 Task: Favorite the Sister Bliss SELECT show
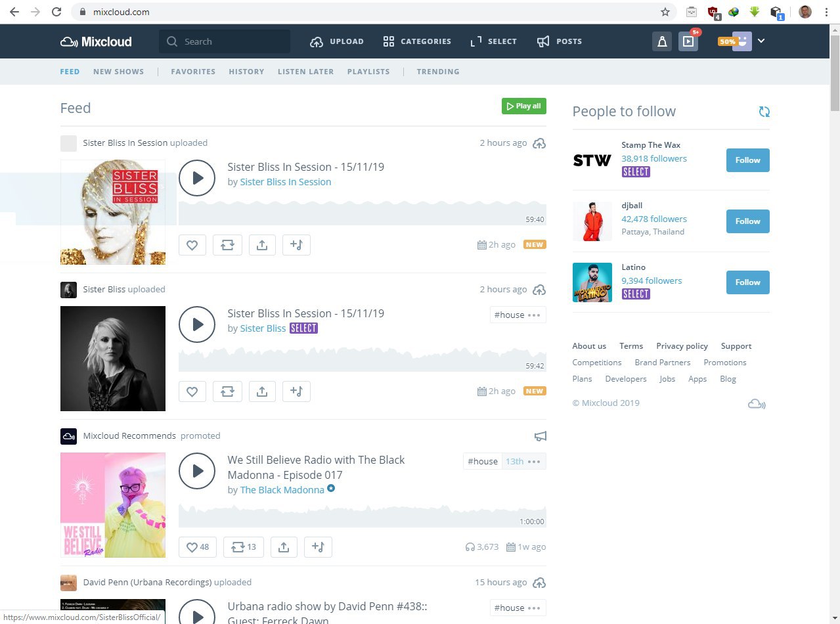tap(192, 391)
